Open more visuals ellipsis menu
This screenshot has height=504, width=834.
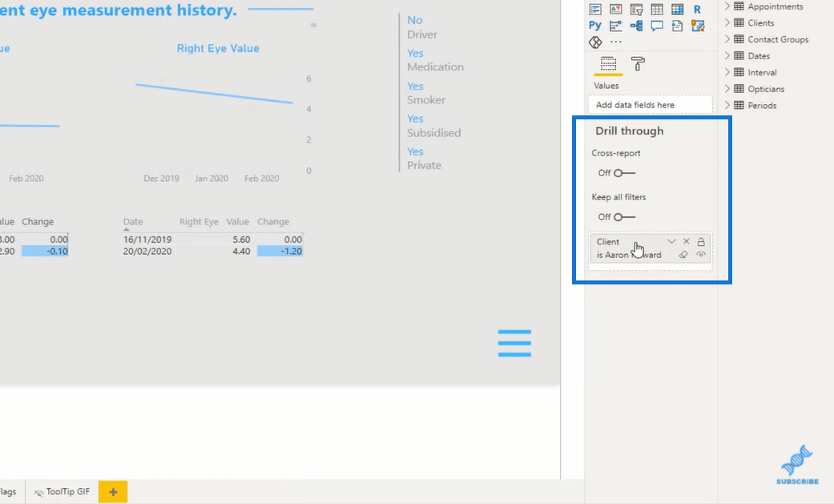(x=616, y=42)
